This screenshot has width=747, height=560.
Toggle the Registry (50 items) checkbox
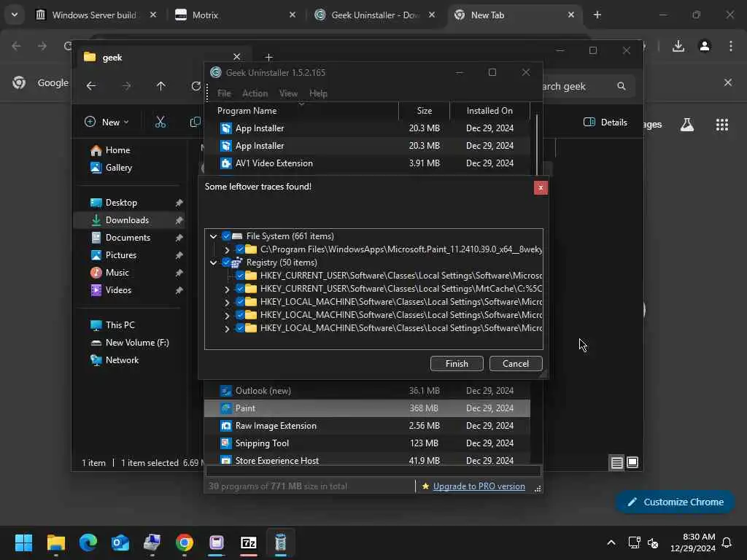point(226,262)
